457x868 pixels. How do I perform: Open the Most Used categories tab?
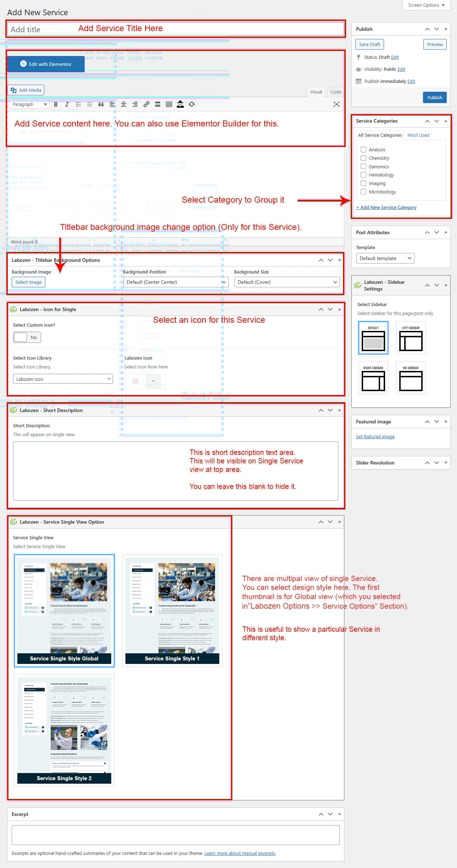pos(418,135)
